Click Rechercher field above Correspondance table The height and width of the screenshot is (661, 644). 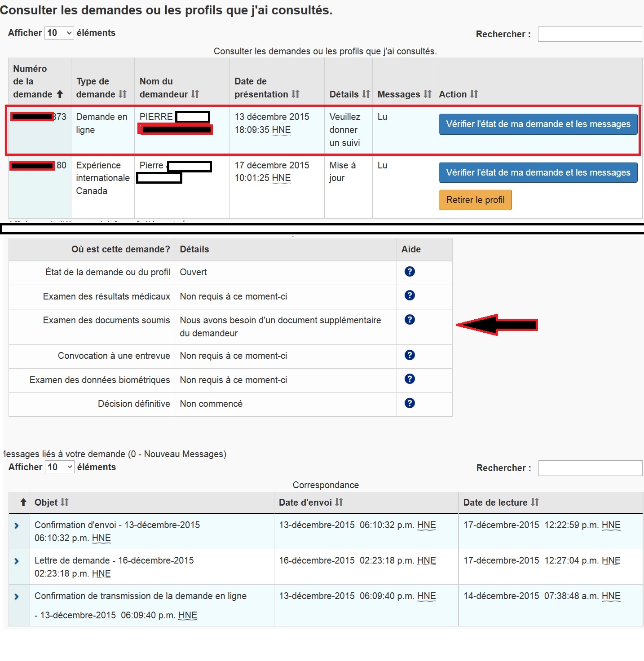(590, 468)
